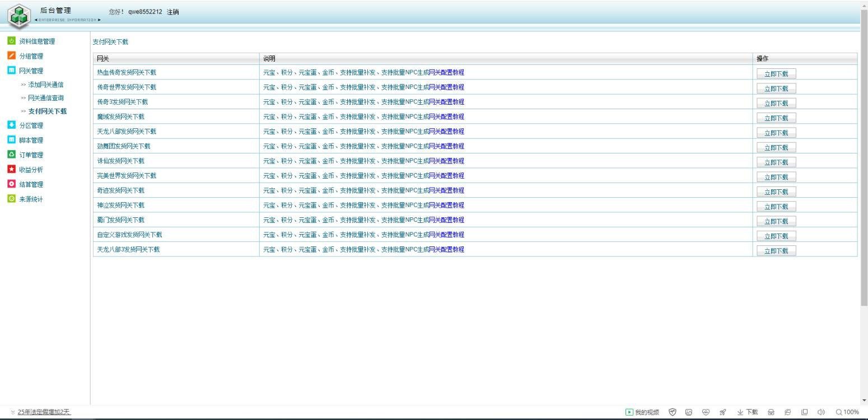Click the 天龙八部3发货网关下载 gateway name

click(128, 249)
